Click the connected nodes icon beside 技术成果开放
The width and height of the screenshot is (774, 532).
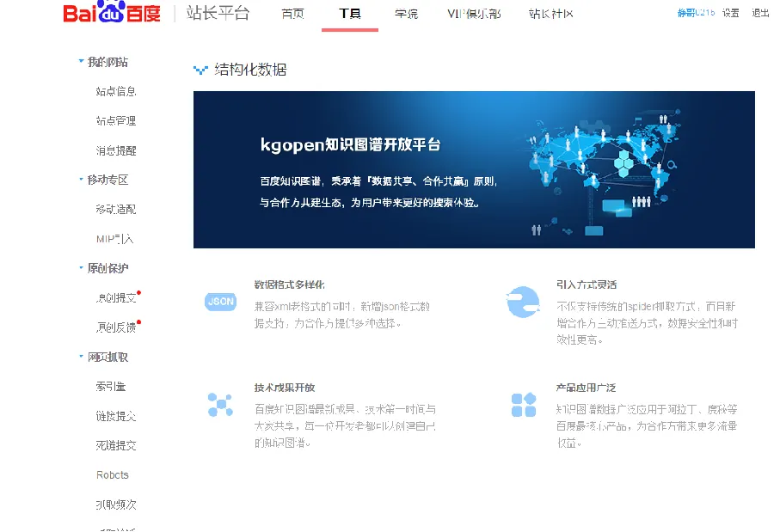(220, 405)
